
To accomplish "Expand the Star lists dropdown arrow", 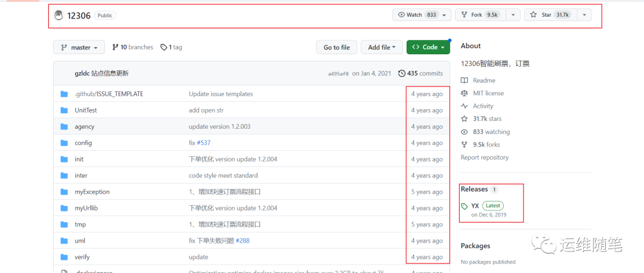I will pos(584,15).
